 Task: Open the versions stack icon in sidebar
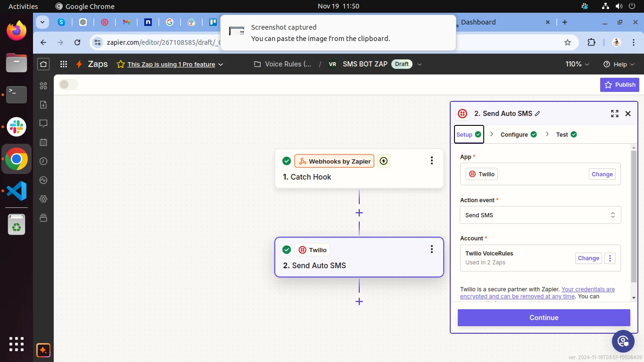click(x=43, y=217)
